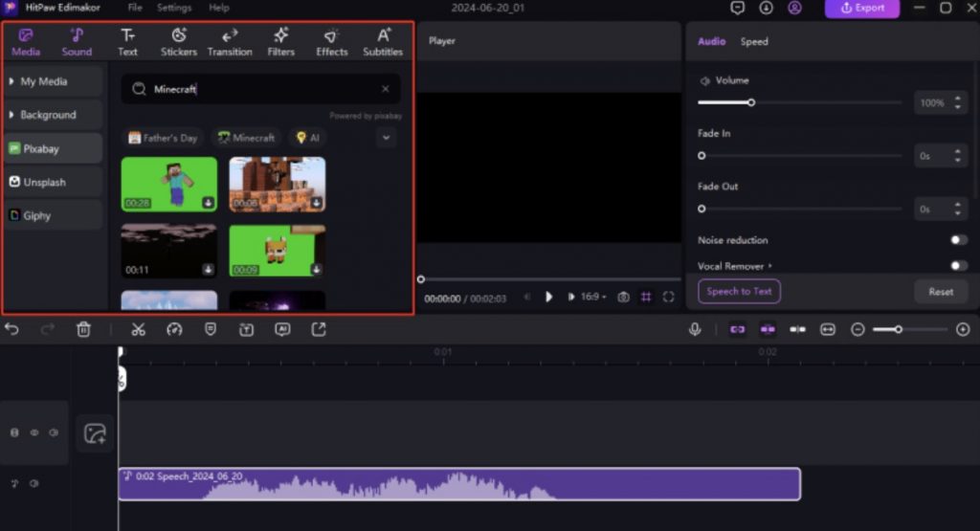Enter fullscreen player view
Screen dimensions: 980x531
pyautogui.click(x=668, y=298)
